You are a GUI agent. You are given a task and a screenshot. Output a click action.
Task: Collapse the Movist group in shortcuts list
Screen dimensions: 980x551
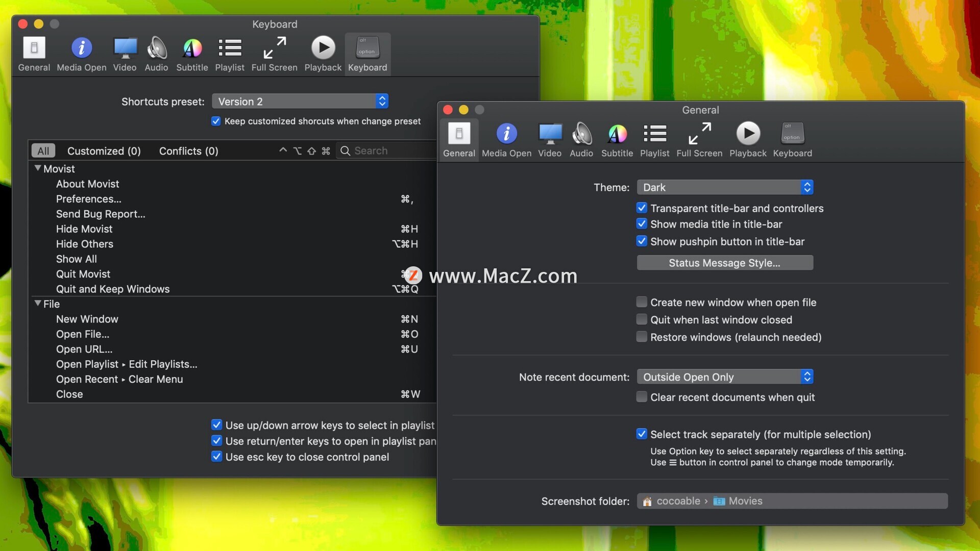[x=38, y=168]
